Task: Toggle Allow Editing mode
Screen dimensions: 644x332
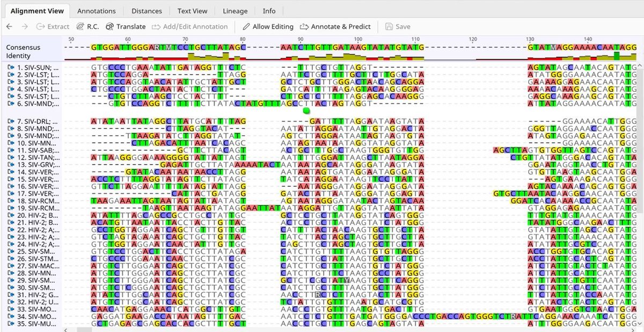Action: pyautogui.click(x=247, y=26)
